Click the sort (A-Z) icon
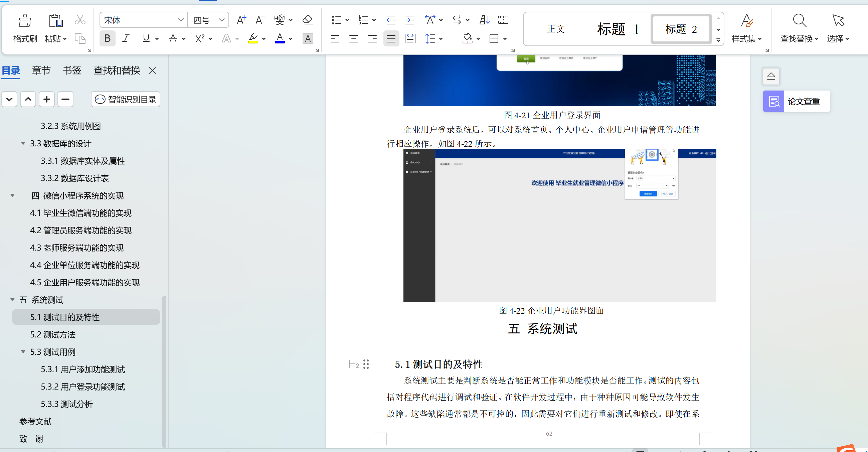Image resolution: width=868 pixels, height=452 pixels. pyautogui.click(x=485, y=20)
